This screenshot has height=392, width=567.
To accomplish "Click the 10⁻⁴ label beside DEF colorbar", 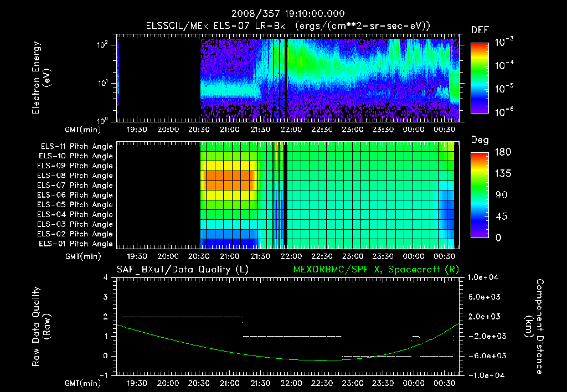I will coord(504,65).
